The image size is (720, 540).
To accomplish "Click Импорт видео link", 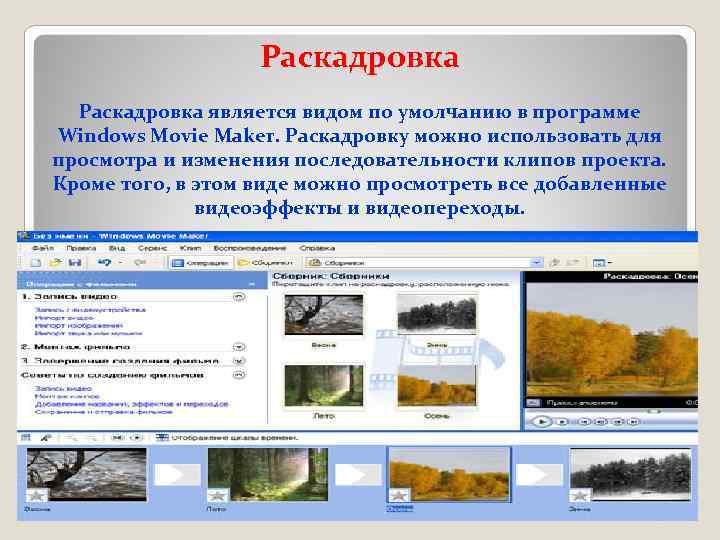I will 64,318.
